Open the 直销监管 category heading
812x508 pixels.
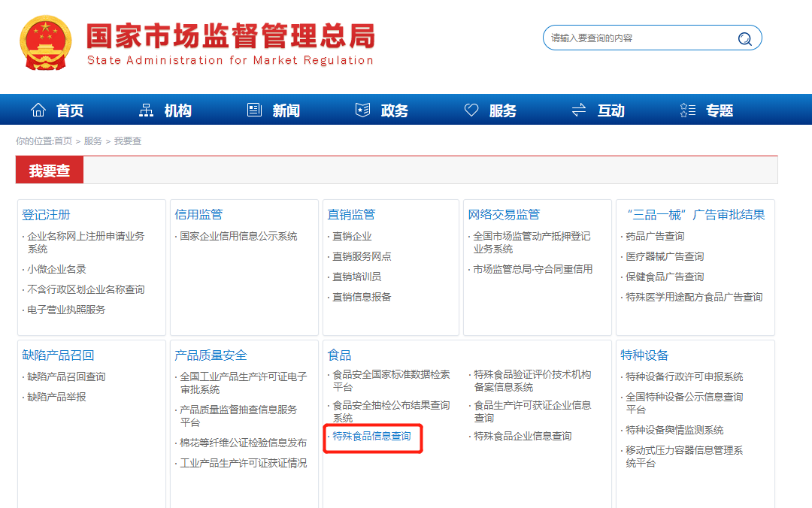tap(351, 214)
